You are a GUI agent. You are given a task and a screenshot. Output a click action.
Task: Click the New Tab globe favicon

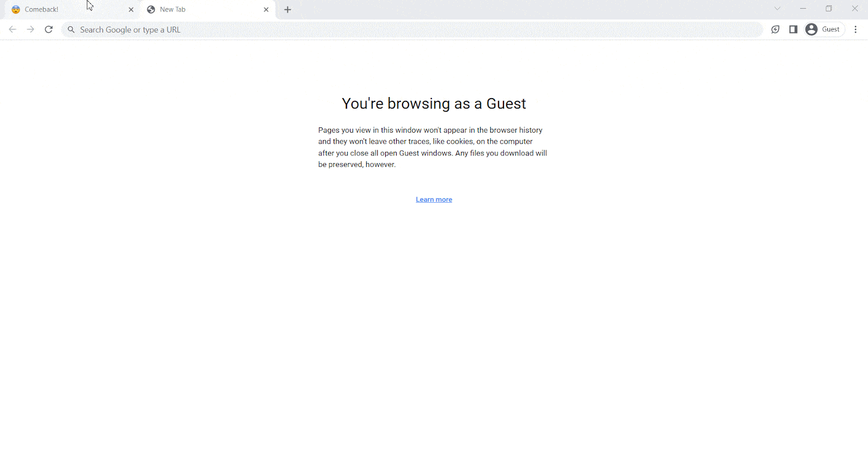point(151,10)
